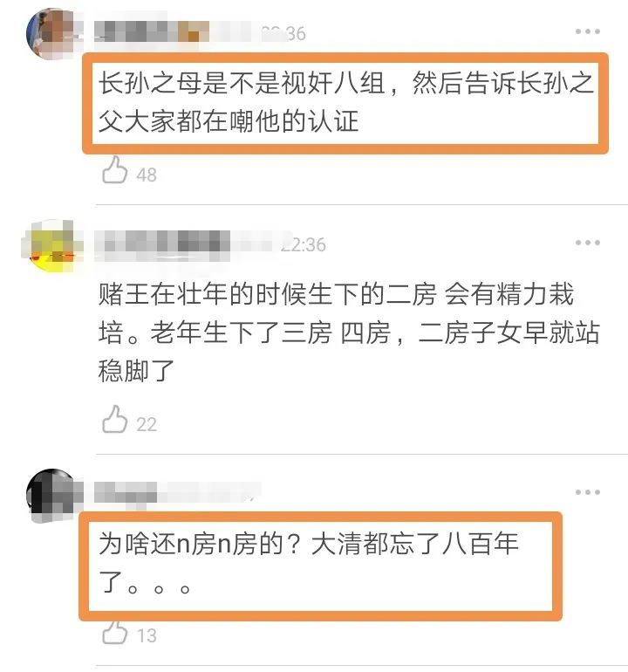Select the comment text starting with 为啥还n房
Image resolution: width=628 pixels, height=672 pixels.
[x=309, y=563]
